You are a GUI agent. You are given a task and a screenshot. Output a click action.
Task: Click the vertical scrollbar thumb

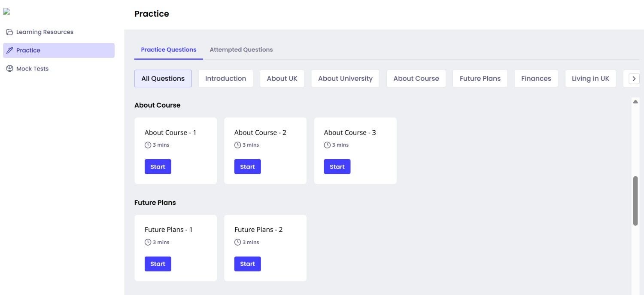pyautogui.click(x=635, y=200)
